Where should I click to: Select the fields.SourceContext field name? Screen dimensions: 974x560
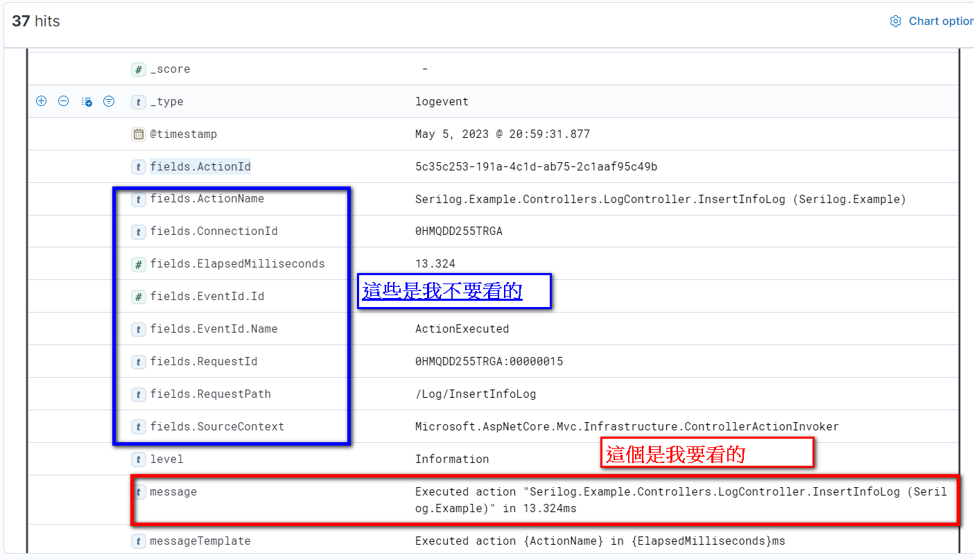pyautogui.click(x=217, y=427)
